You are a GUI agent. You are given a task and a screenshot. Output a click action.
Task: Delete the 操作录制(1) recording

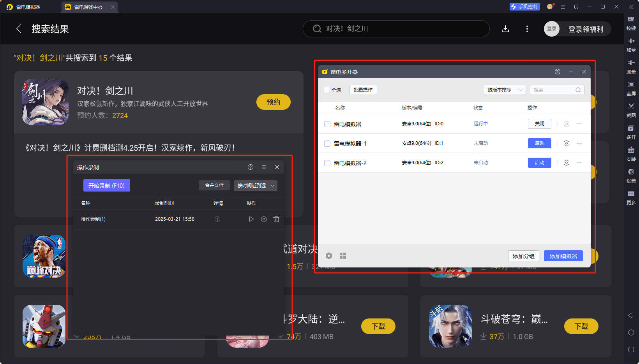276,219
